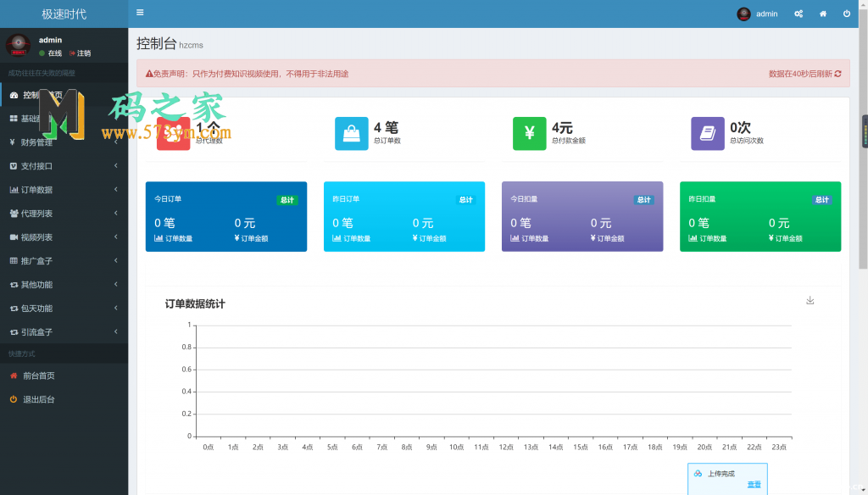Open 订单数据 menu in sidebar
This screenshot has height=495, width=868.
64,190
